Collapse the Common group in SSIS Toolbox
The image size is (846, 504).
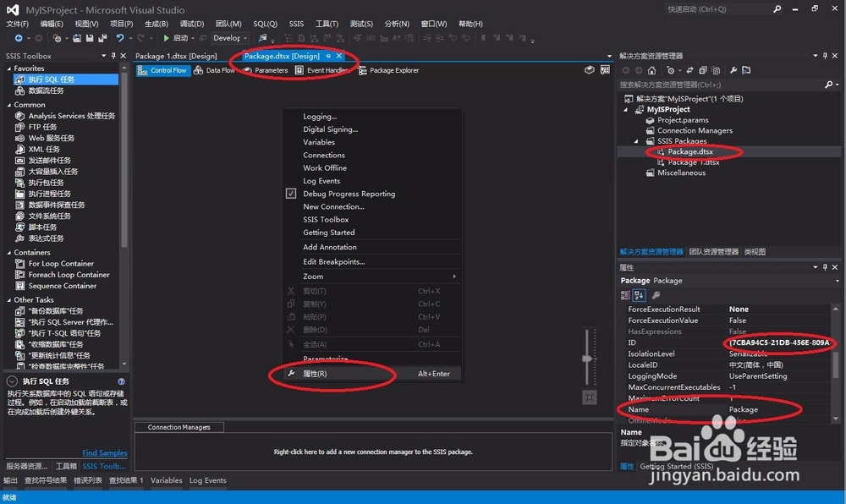(9, 105)
